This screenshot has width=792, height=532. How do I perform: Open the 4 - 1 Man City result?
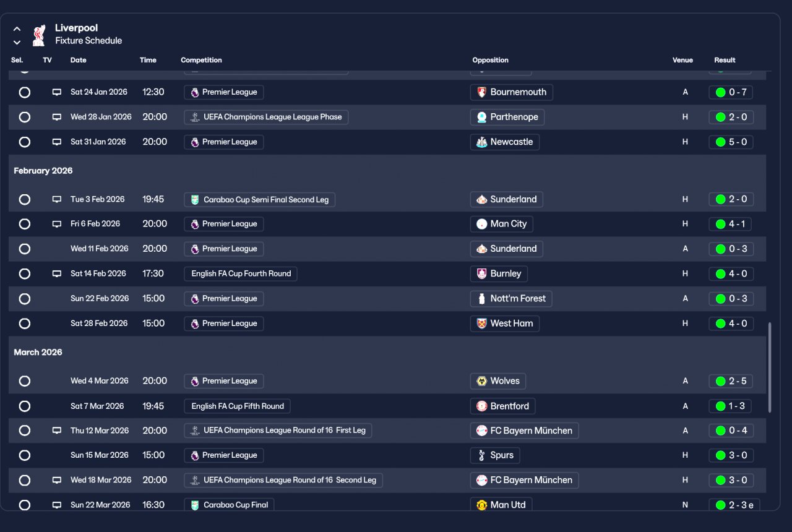click(x=731, y=224)
